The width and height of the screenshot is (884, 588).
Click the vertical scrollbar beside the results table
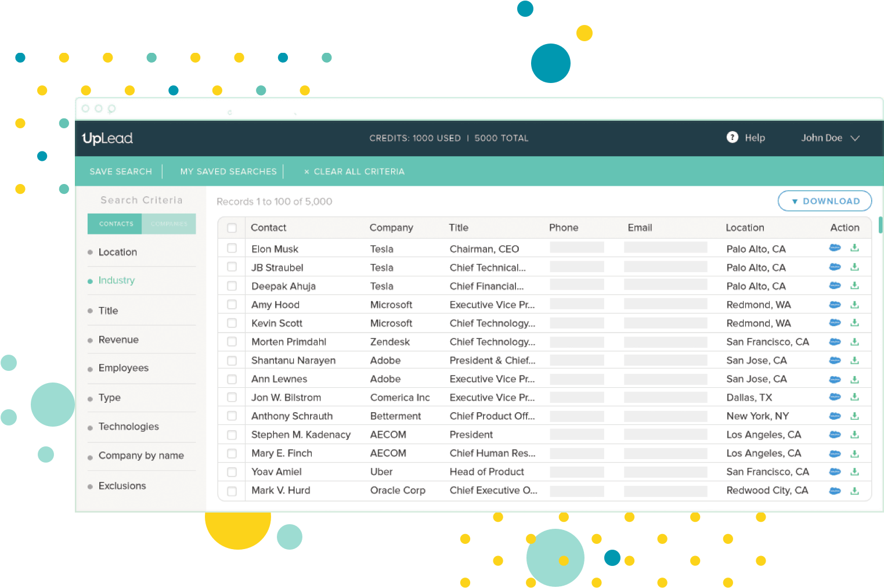click(880, 225)
